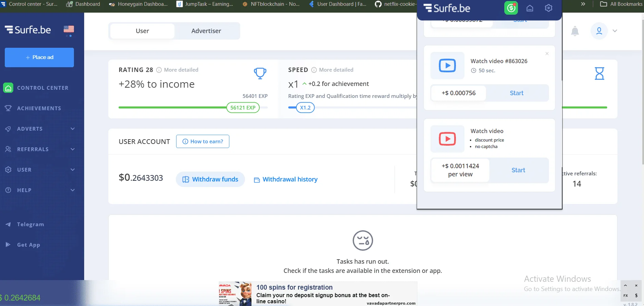This screenshot has width=644, height=306.
Task: Click the X1.2 speed progress marker
Action: click(x=305, y=108)
